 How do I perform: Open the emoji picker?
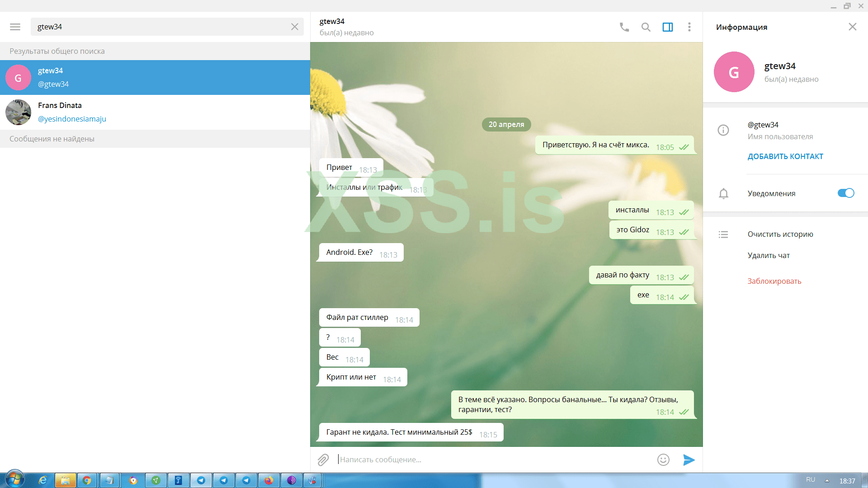pyautogui.click(x=663, y=460)
